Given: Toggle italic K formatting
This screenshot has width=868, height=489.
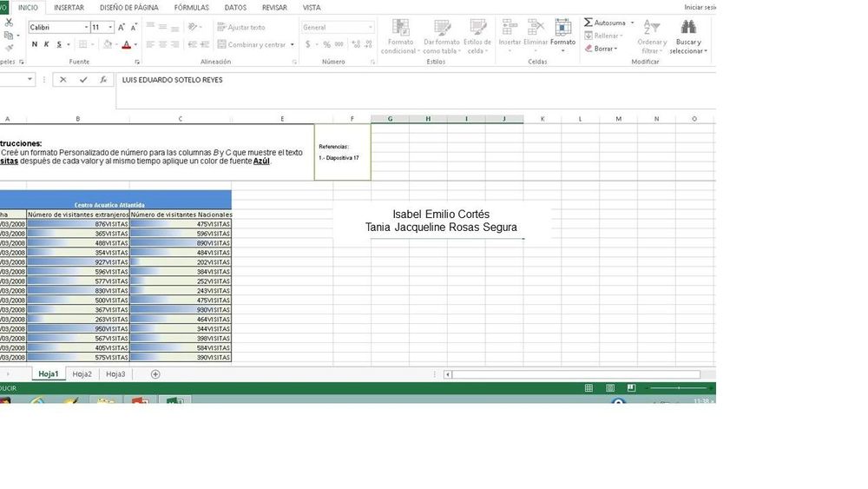Looking at the screenshot, I should 47,44.
